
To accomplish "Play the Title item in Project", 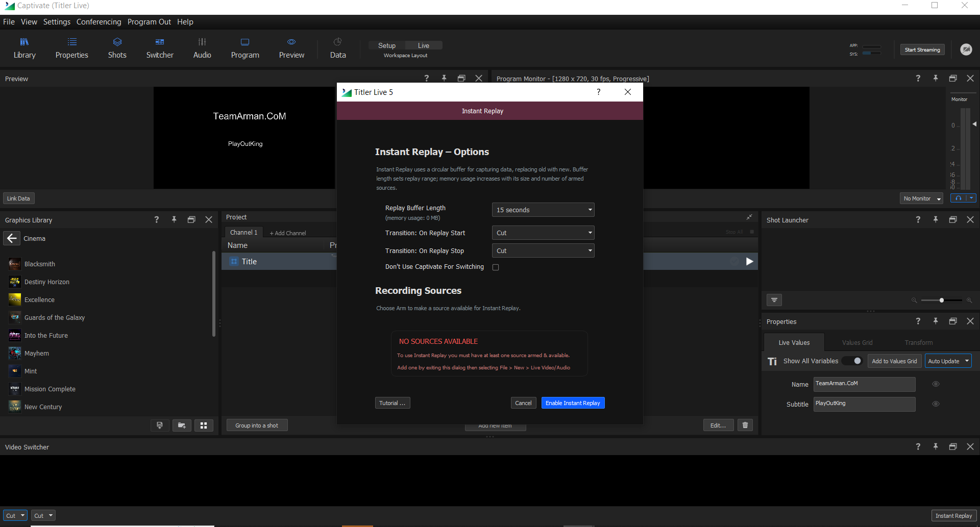I will point(749,261).
